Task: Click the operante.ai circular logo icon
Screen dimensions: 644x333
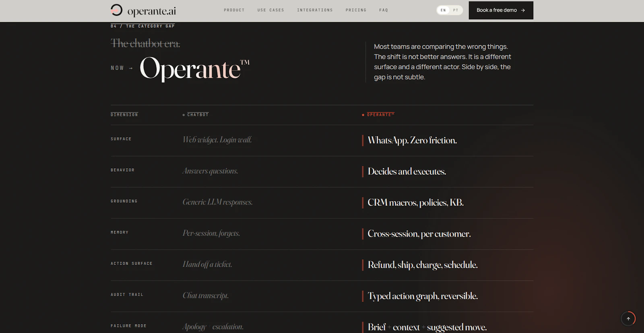Action: pyautogui.click(x=116, y=10)
